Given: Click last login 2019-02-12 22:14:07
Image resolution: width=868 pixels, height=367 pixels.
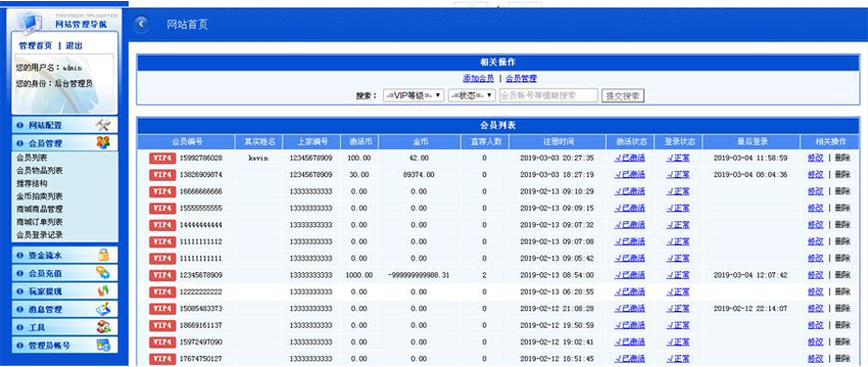Looking at the screenshot, I should [751, 308].
